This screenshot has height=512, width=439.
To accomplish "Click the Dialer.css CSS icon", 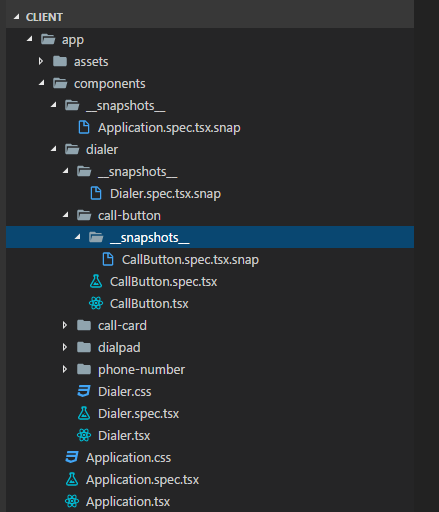I will click(84, 391).
